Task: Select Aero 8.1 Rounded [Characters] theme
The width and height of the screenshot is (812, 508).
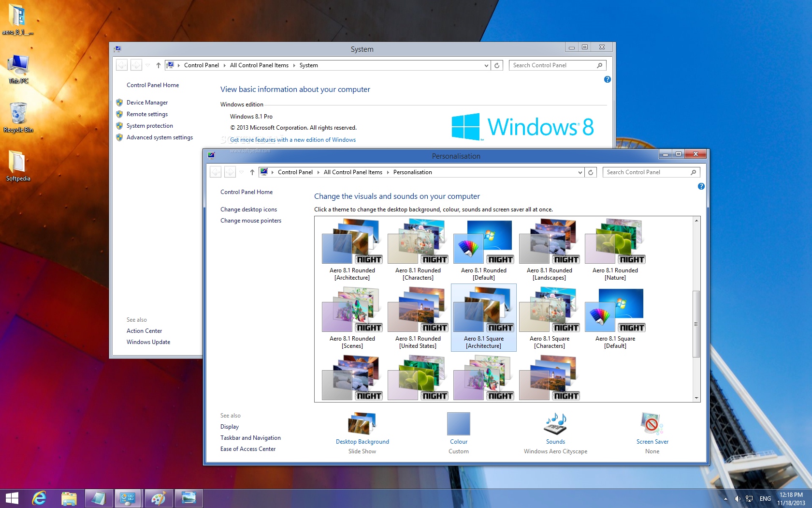Action: pos(418,250)
